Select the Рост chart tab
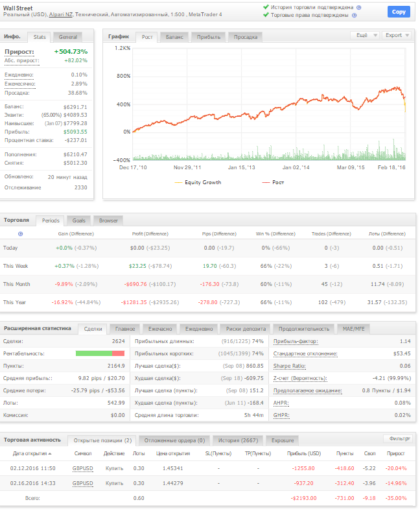This screenshot has width=420, height=511. click(x=147, y=37)
